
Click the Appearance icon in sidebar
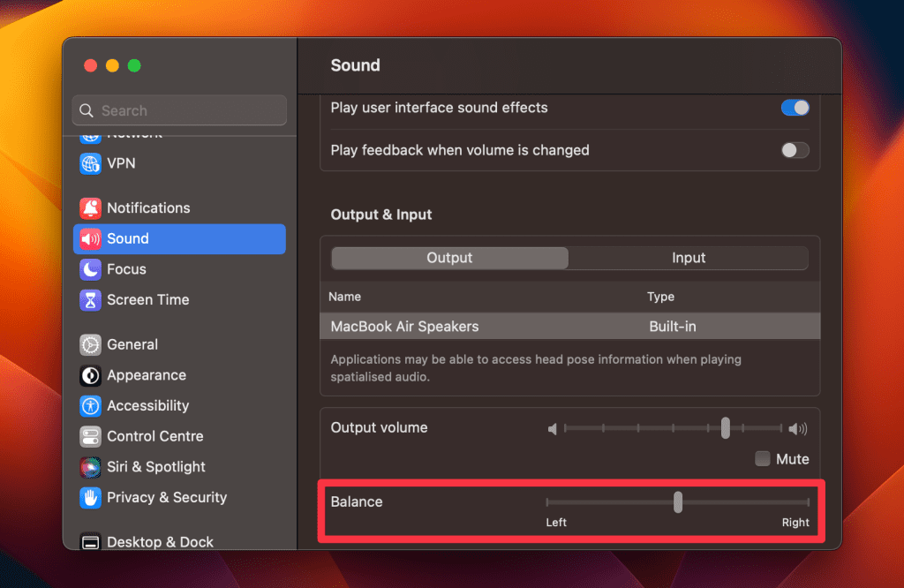[x=90, y=375]
